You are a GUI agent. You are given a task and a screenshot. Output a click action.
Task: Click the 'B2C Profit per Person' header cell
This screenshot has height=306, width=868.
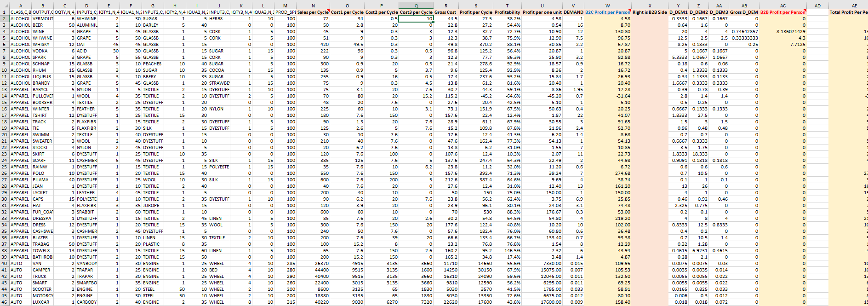607,12
